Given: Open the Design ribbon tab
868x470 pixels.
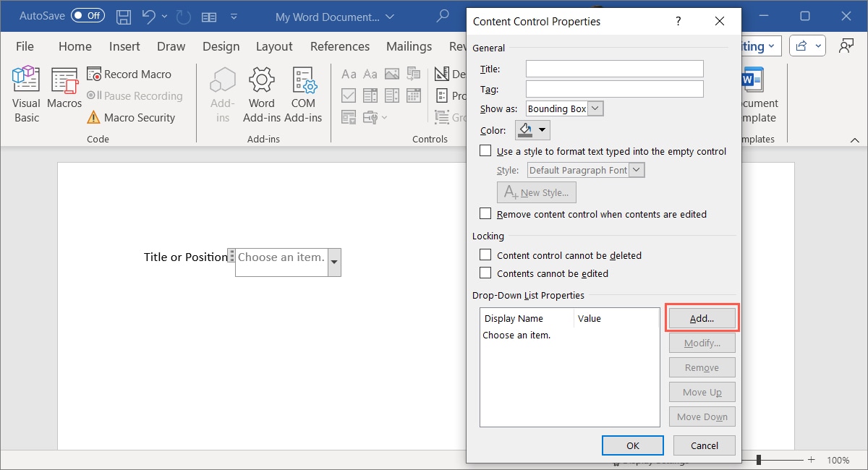Looking at the screenshot, I should click(x=221, y=46).
